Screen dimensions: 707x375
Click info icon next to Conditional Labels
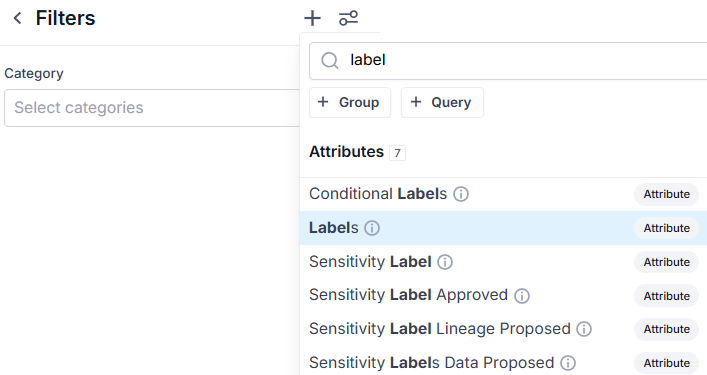point(461,194)
